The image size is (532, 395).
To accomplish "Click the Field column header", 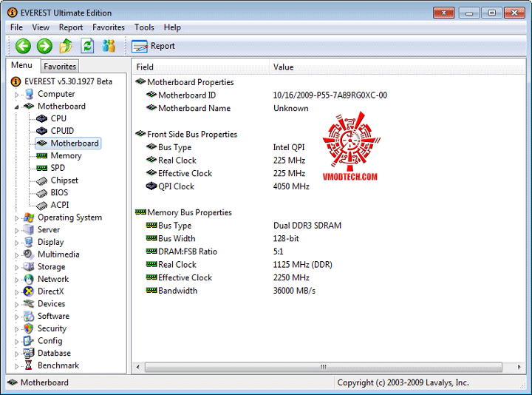I will (x=200, y=67).
